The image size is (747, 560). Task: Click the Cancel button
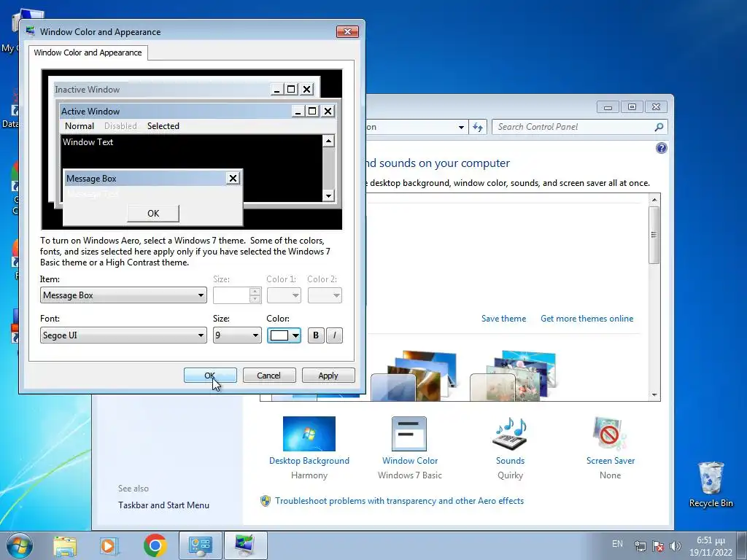click(268, 376)
